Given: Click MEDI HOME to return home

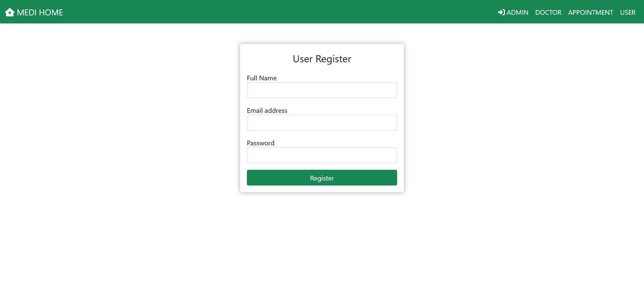Looking at the screenshot, I should tap(40, 12).
